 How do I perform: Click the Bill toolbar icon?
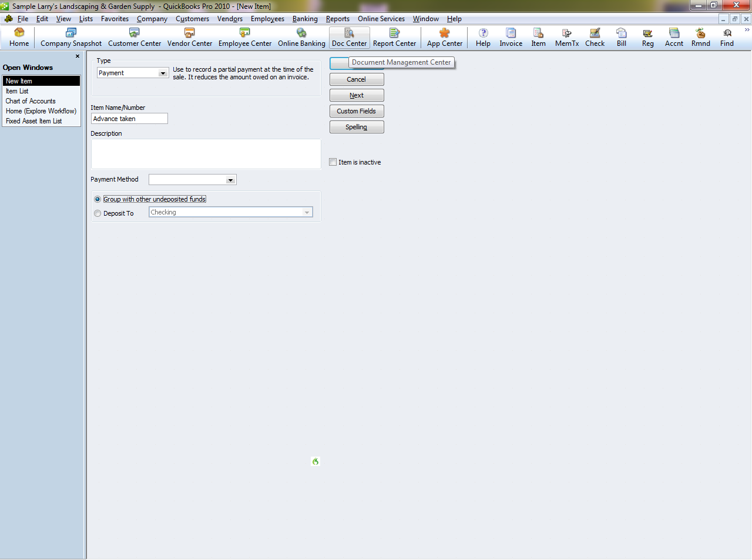point(622,38)
